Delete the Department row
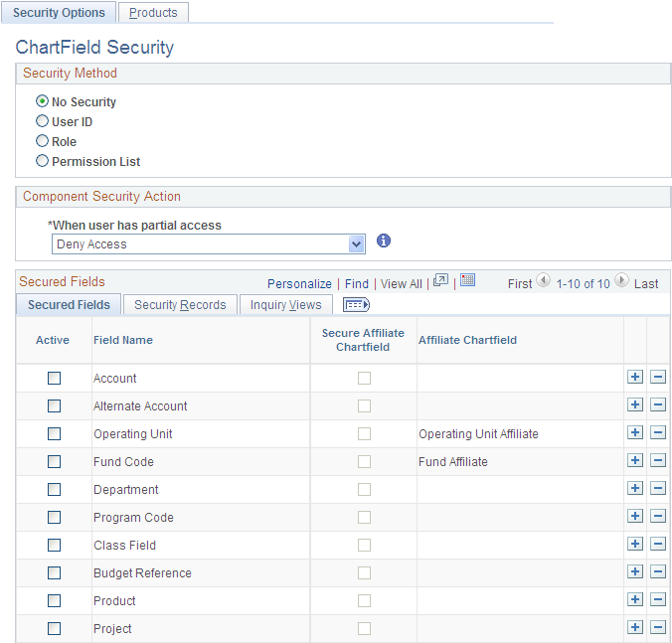The height and width of the screenshot is (643, 672). 657,488
